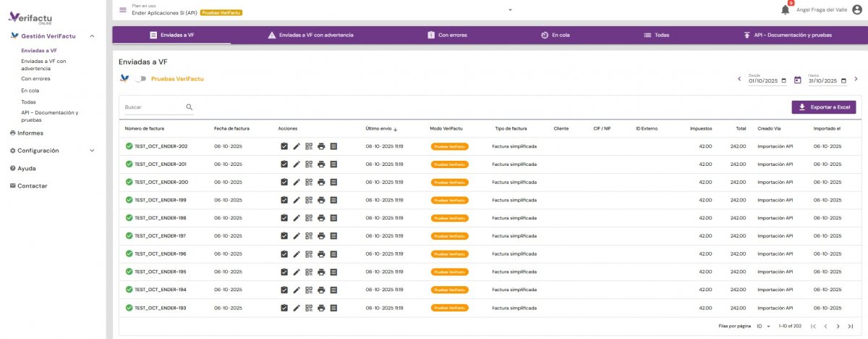Open the Filas por página dropdown
The height and width of the screenshot is (339, 868).
763,327
